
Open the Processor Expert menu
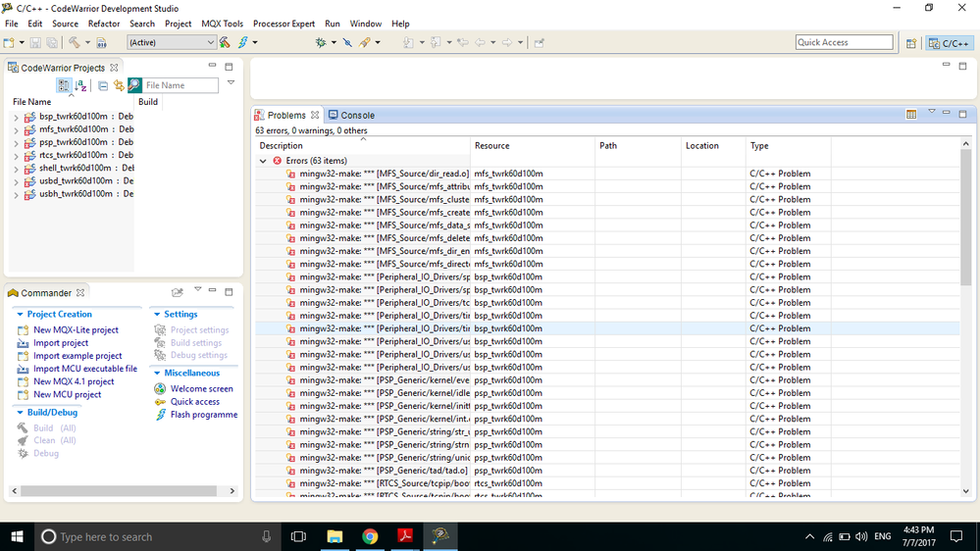point(284,24)
